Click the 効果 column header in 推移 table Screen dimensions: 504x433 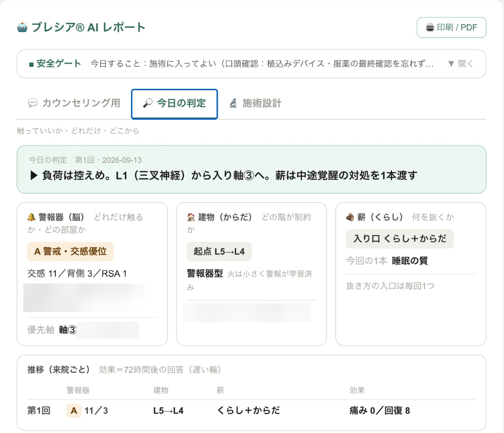click(357, 390)
